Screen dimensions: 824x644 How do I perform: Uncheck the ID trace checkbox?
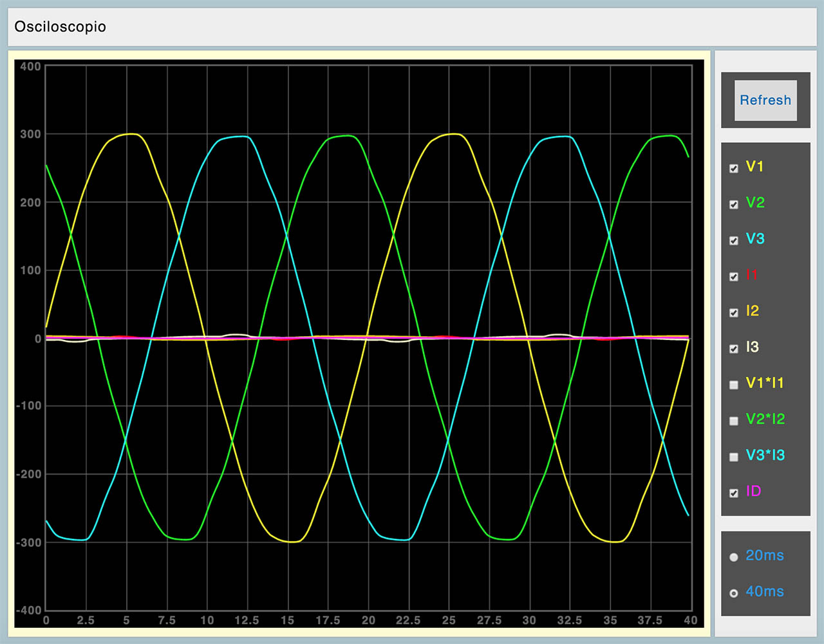734,493
